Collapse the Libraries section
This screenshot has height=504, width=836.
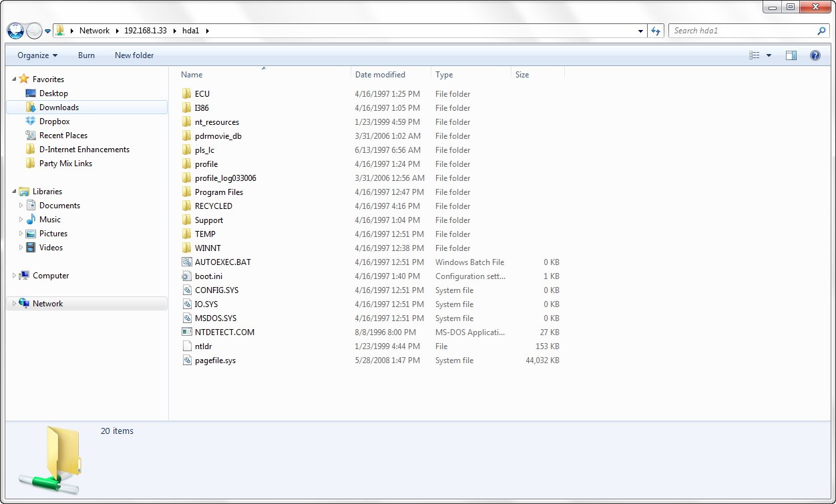14,192
